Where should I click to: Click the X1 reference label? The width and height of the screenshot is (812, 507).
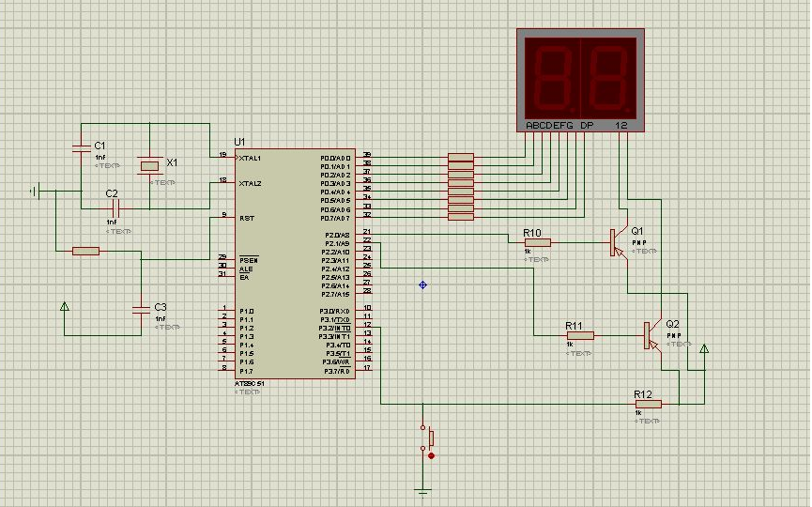(x=172, y=162)
